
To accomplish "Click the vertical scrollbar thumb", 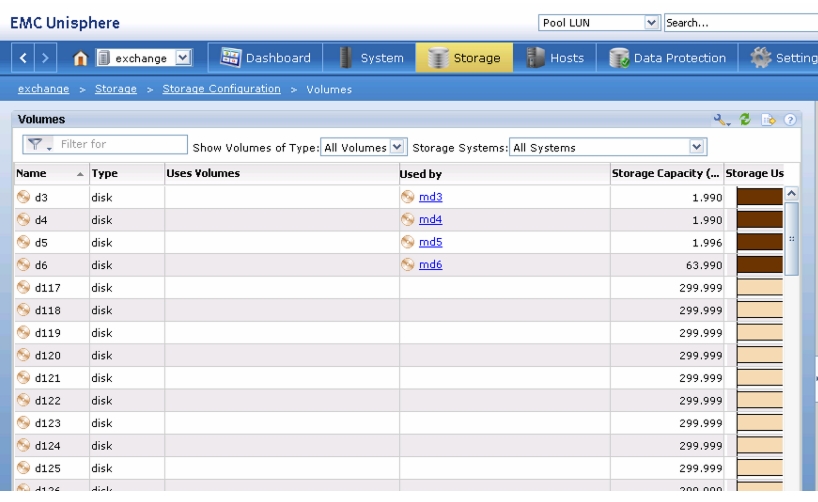I will (x=791, y=238).
